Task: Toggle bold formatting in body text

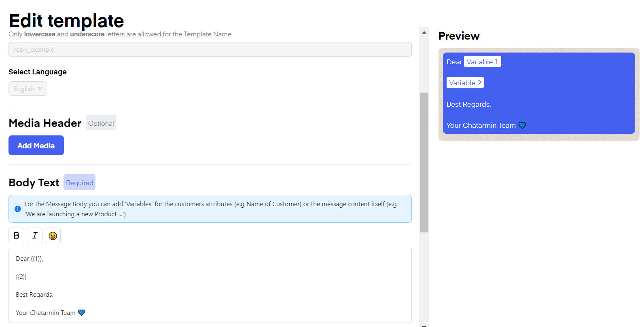Action: [x=16, y=236]
